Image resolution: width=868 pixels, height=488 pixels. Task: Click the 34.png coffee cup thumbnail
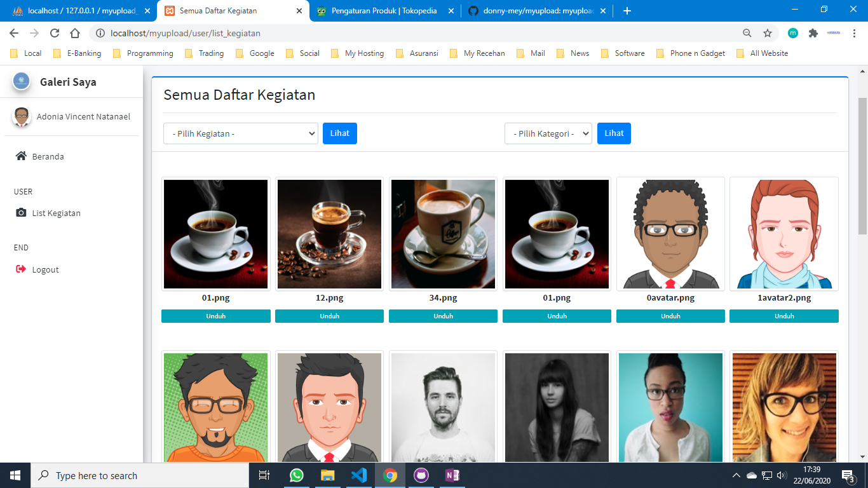point(443,234)
